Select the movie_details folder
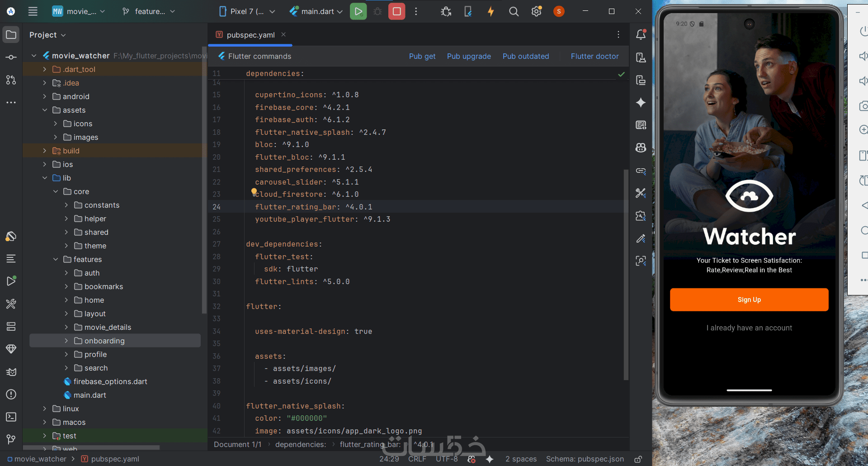Screen dimensions: 868x466 click(x=108, y=327)
